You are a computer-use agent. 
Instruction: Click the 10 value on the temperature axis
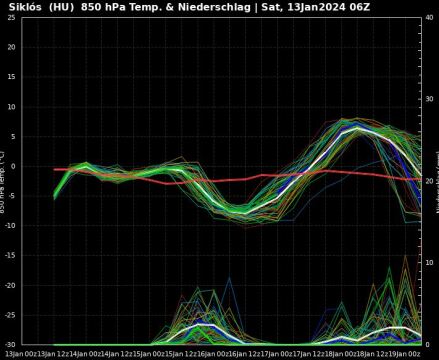click(x=11, y=107)
